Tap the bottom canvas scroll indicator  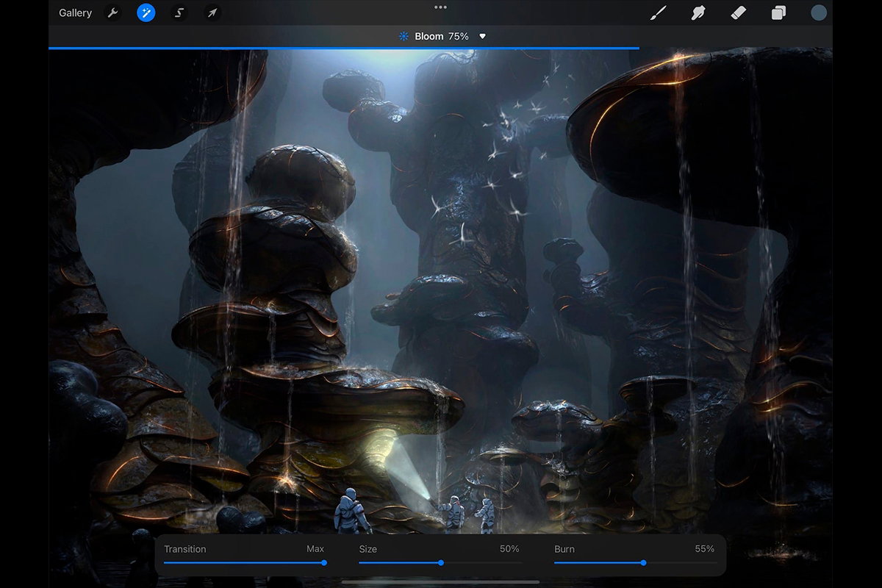click(x=441, y=581)
